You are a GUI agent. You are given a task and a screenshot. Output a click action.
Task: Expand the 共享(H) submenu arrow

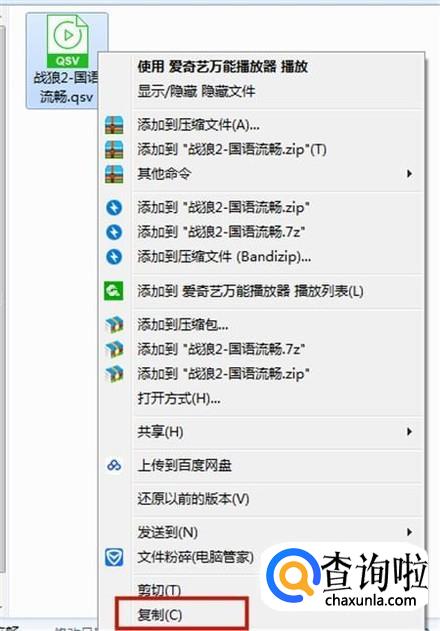(x=409, y=432)
